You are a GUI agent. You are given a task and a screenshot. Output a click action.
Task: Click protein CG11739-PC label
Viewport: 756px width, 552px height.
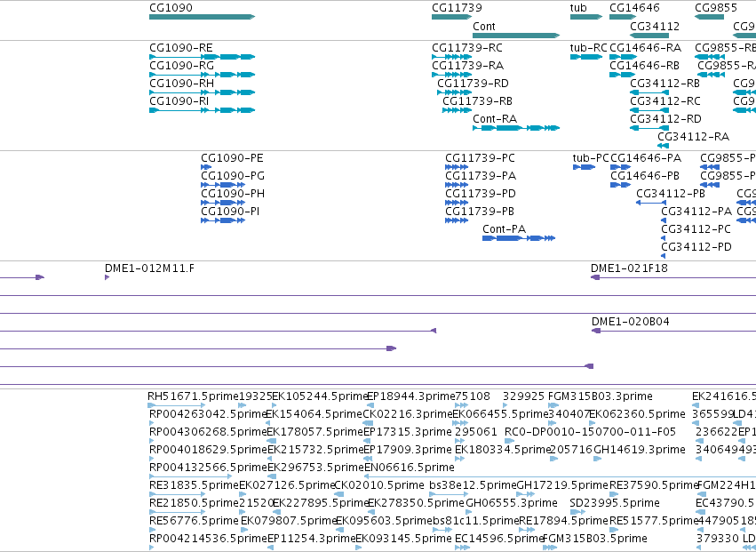(481, 158)
